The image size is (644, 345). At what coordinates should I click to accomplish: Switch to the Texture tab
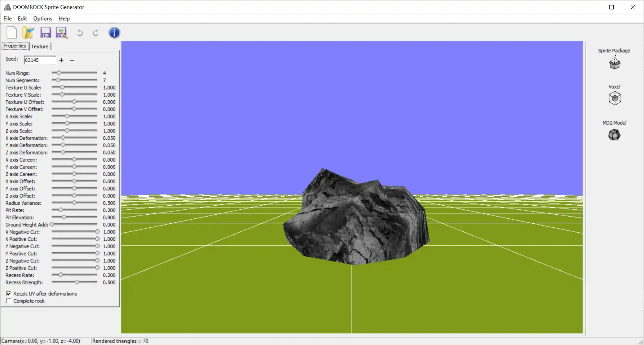(40, 47)
